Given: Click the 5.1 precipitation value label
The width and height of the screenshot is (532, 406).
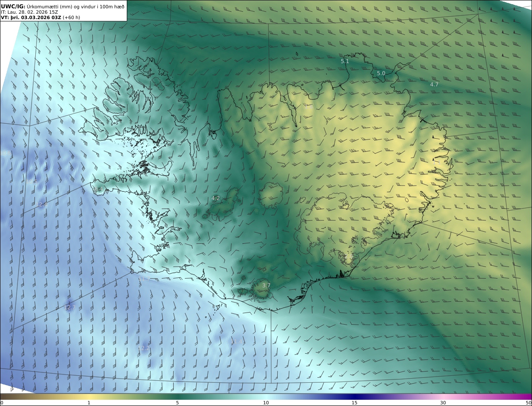Looking at the screenshot, I should [x=345, y=61].
